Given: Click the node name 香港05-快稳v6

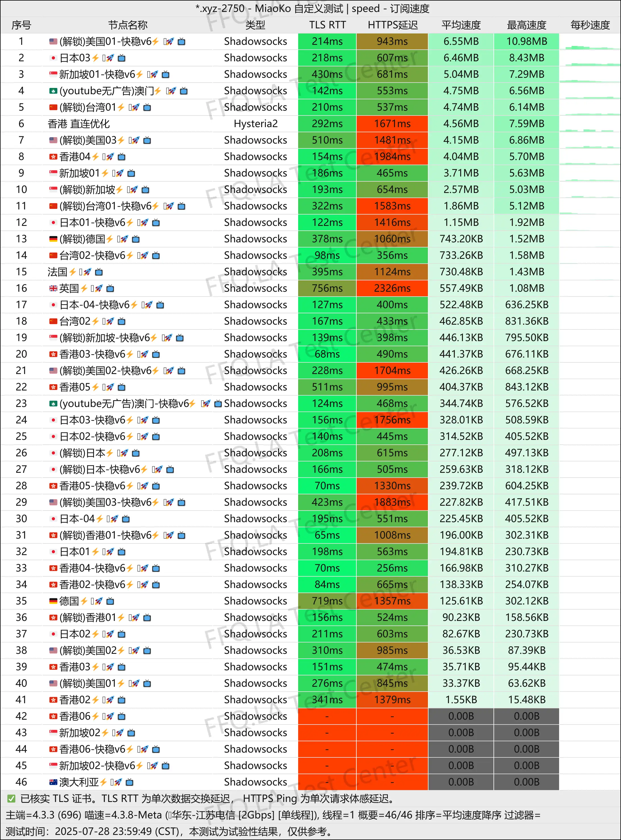Looking at the screenshot, I should pos(93,486).
